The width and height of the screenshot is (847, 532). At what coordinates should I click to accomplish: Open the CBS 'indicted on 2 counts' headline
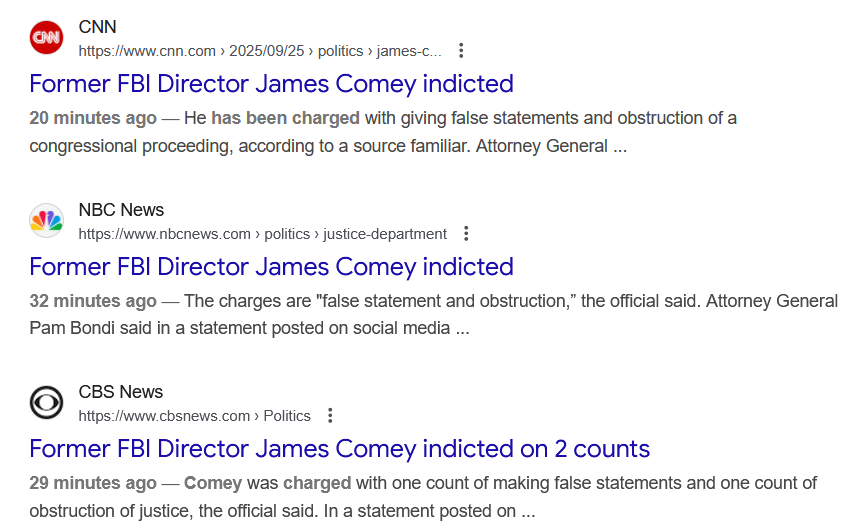[339, 448]
